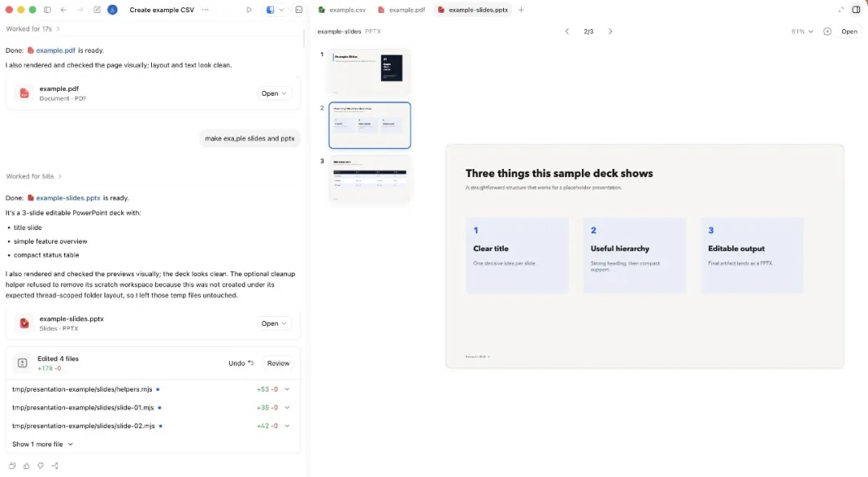
Task: Select slide 1 thumbnail
Action: 370,72
